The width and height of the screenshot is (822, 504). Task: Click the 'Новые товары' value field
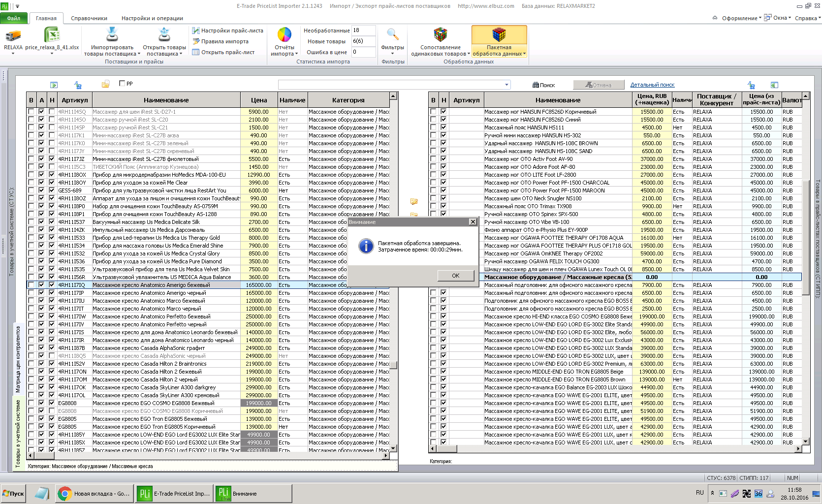click(363, 41)
